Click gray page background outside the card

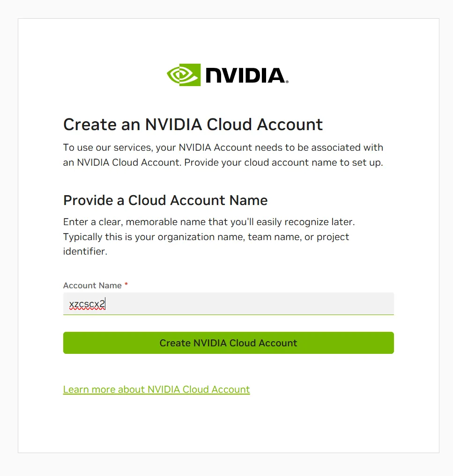(x=8, y=234)
